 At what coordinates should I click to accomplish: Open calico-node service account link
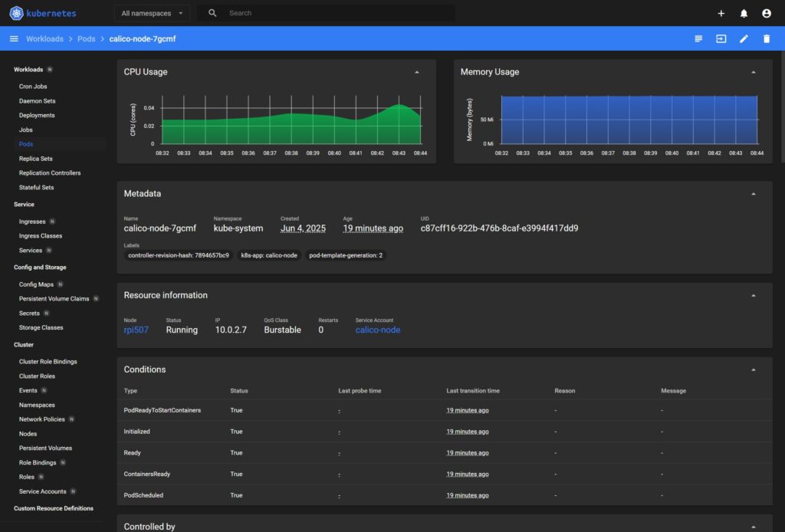[x=378, y=330]
